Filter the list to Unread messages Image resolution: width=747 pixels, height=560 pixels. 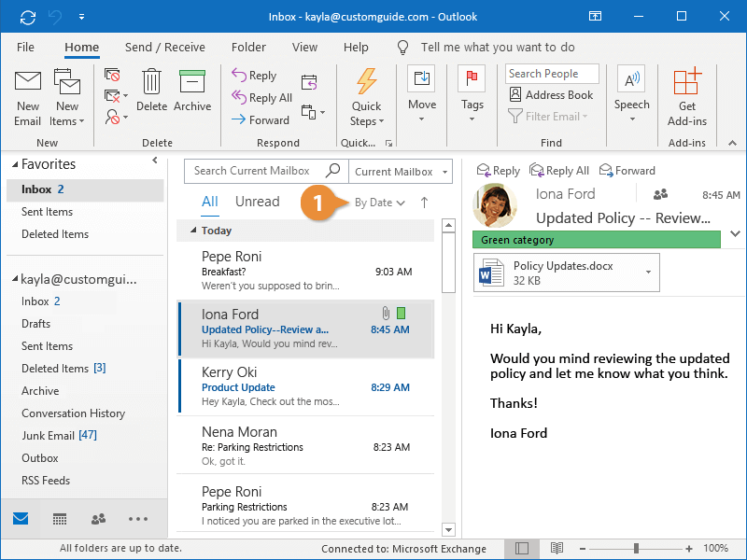point(258,202)
